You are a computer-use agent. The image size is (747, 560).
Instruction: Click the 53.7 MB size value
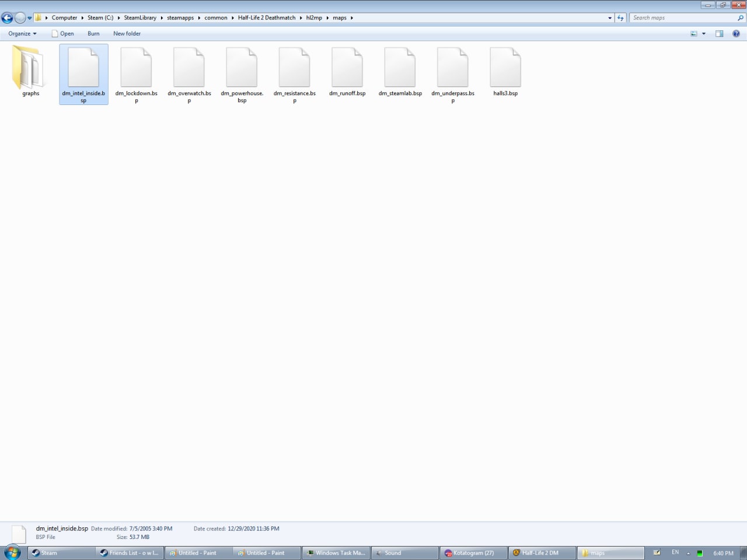139,537
